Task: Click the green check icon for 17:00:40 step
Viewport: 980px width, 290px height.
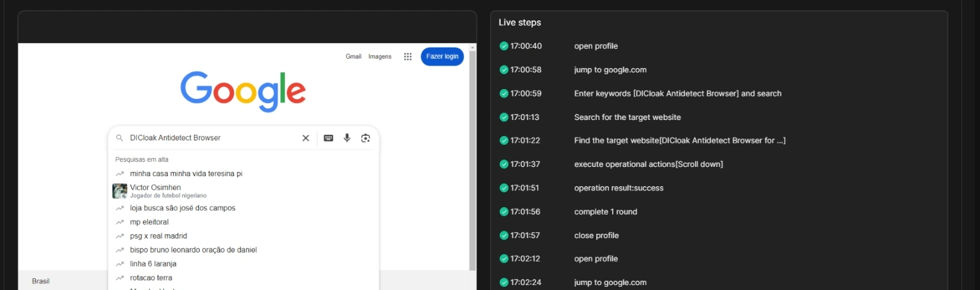Action: coord(504,46)
